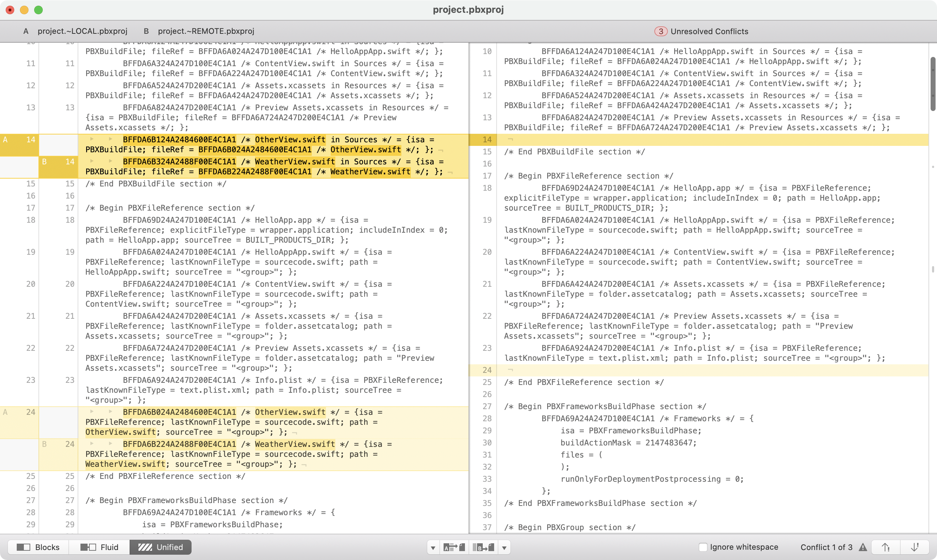The image size is (937, 560).
Task: Select conflict B marker at line 24
Action: [58, 454]
